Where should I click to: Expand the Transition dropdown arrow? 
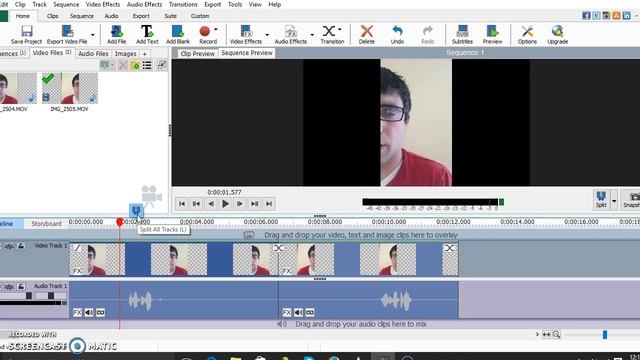340,30
